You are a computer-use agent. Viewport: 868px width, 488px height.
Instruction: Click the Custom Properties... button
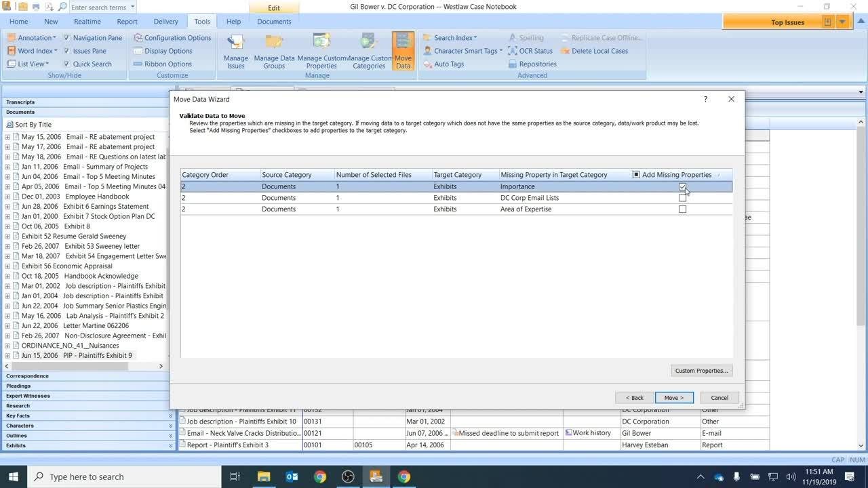point(701,371)
